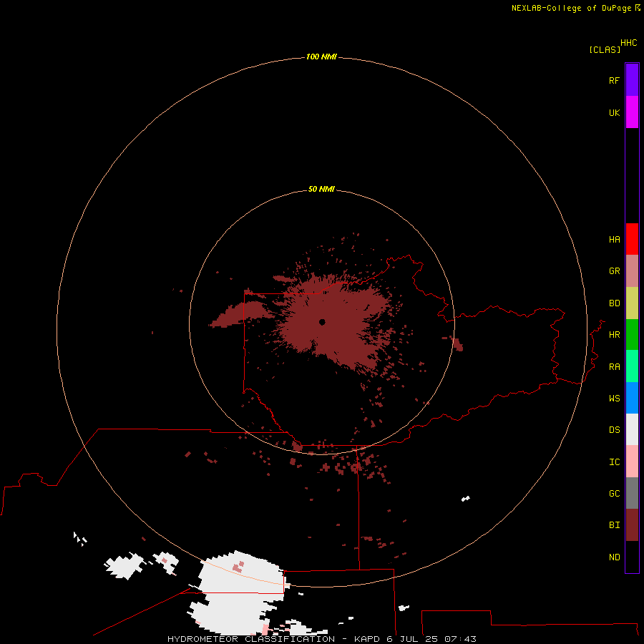Click the "HA" legend label
Image resolution: width=644 pixels, height=644 pixels.
(614, 240)
